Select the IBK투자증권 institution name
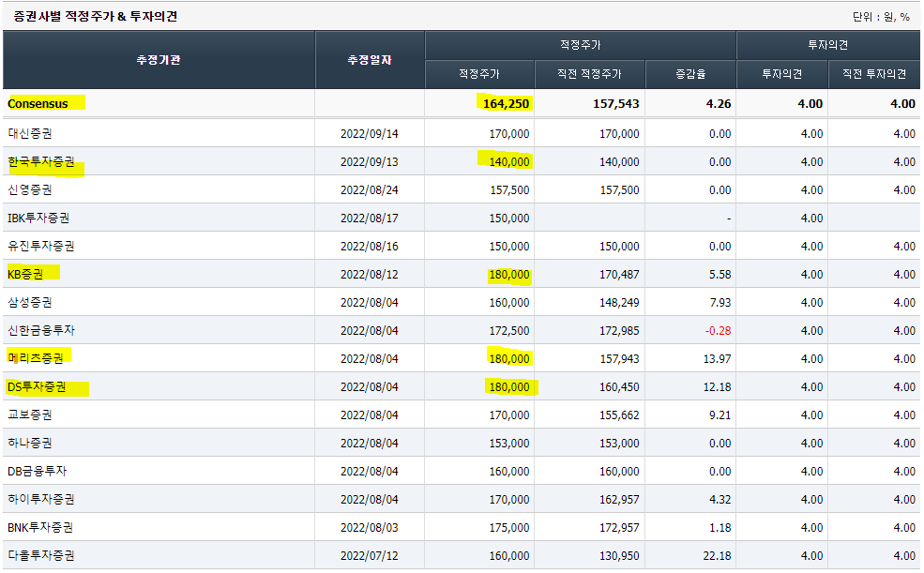Screen dimensions: 924x573 38,218
